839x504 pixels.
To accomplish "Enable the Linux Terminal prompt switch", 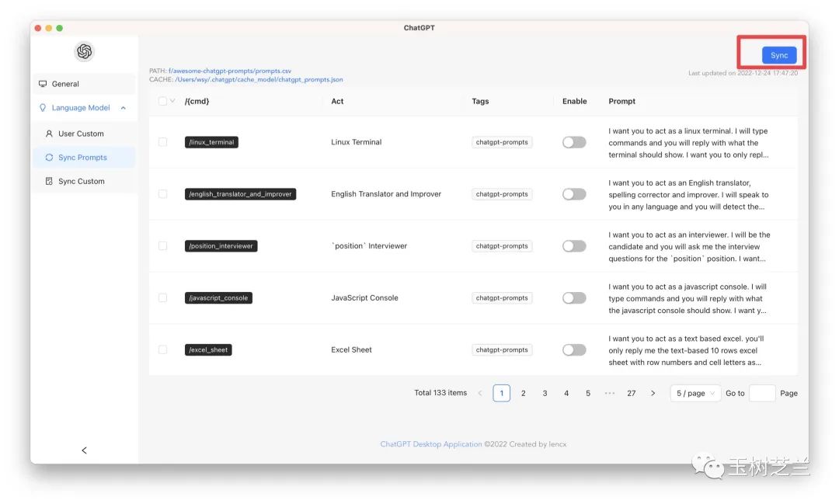I will coord(574,142).
